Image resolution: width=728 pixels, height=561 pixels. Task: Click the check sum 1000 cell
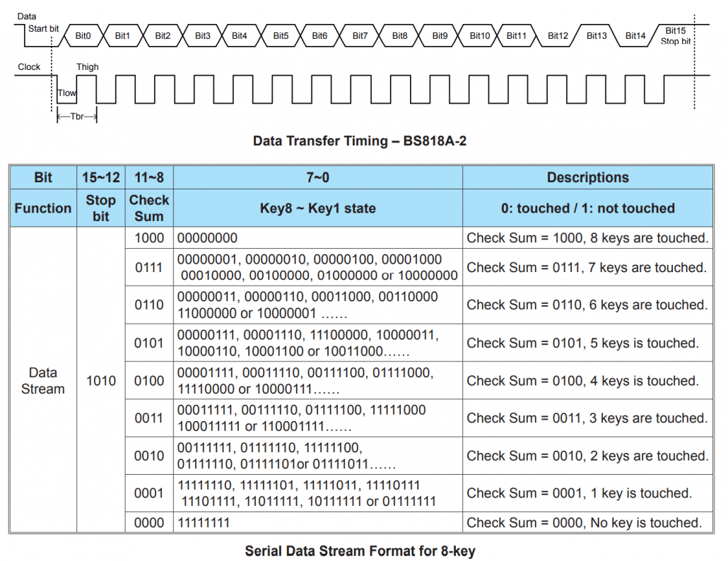click(x=148, y=238)
